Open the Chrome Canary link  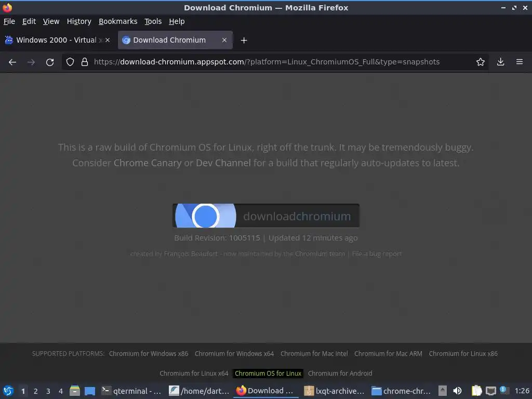147,163
